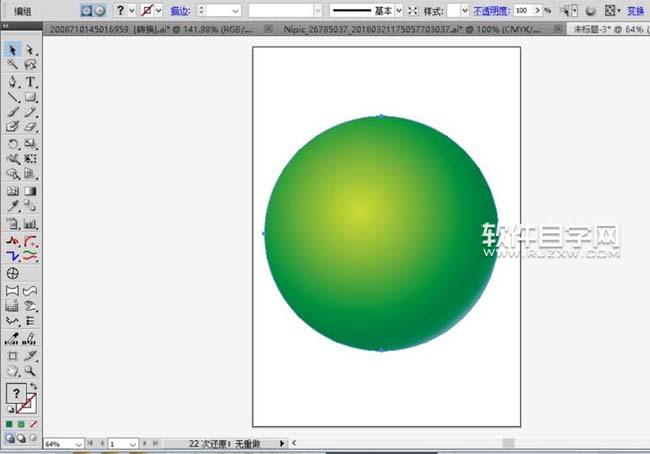Select the Direct Selection tool
This screenshot has height=454, width=650.
tap(30, 50)
